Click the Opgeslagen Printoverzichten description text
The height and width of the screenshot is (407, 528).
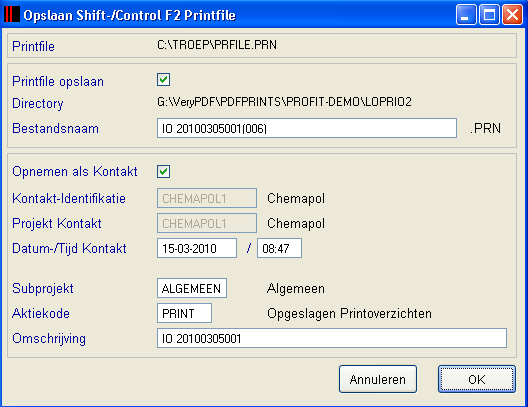tap(349, 313)
